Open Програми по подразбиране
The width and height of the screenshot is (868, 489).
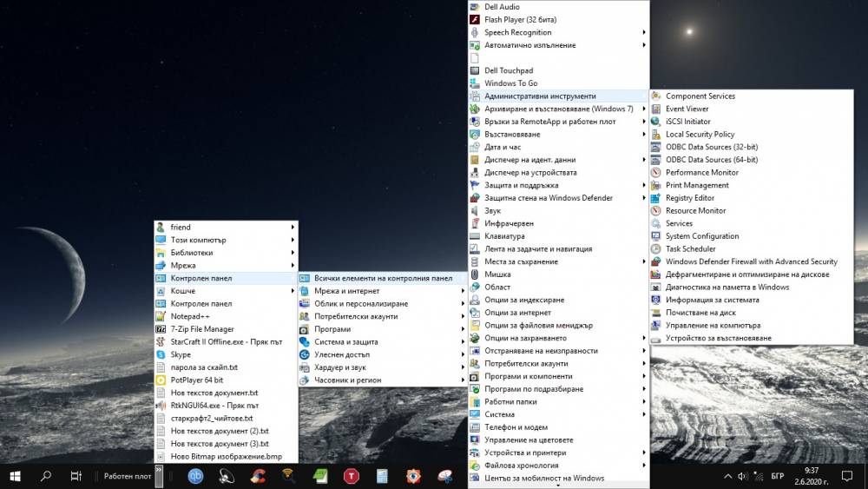(x=534, y=389)
